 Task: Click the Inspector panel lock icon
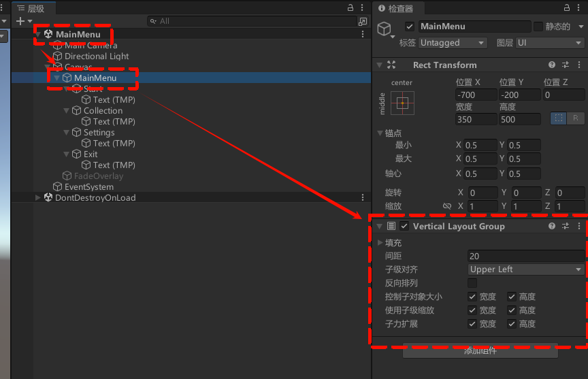pyautogui.click(x=567, y=7)
